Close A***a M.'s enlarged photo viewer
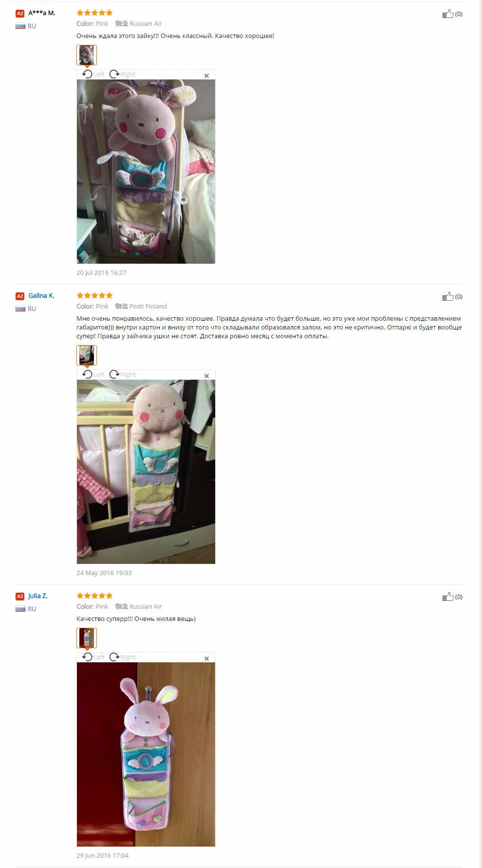The height and width of the screenshot is (868, 482). coord(206,76)
